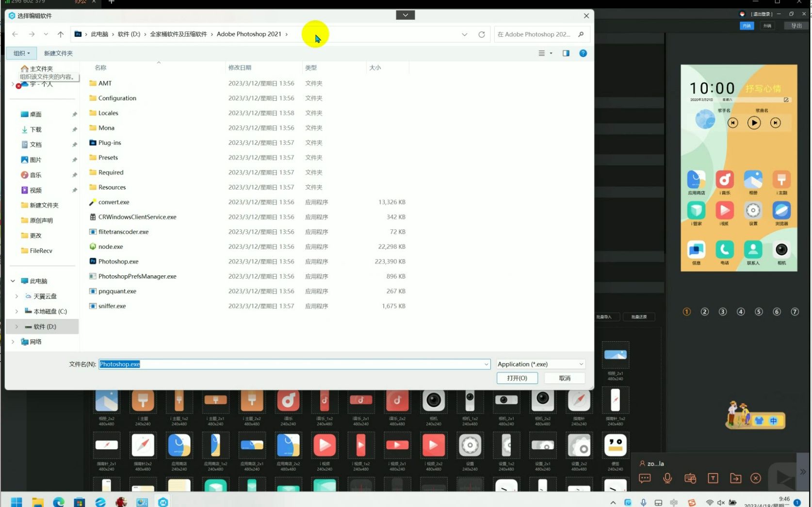Go up one folder level
The height and width of the screenshot is (507, 812).
click(61, 34)
